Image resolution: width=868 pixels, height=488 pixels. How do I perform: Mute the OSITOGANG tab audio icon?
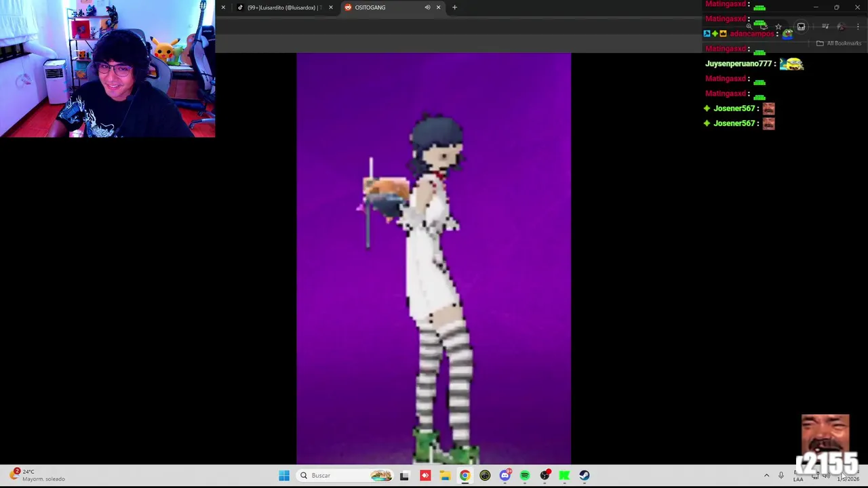[427, 7]
